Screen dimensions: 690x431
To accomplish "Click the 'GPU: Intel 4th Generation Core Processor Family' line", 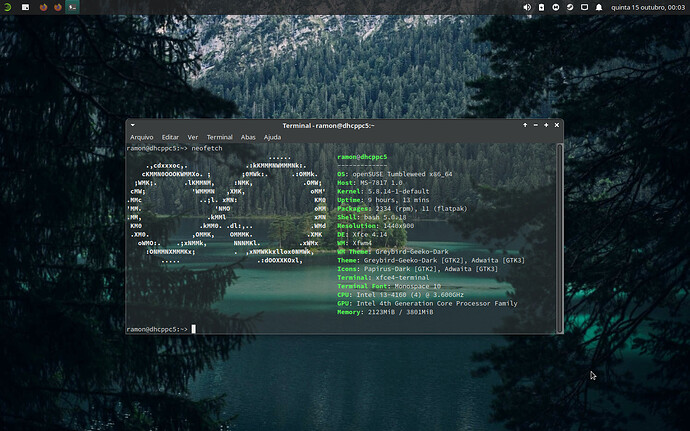I will pyautogui.click(x=427, y=303).
